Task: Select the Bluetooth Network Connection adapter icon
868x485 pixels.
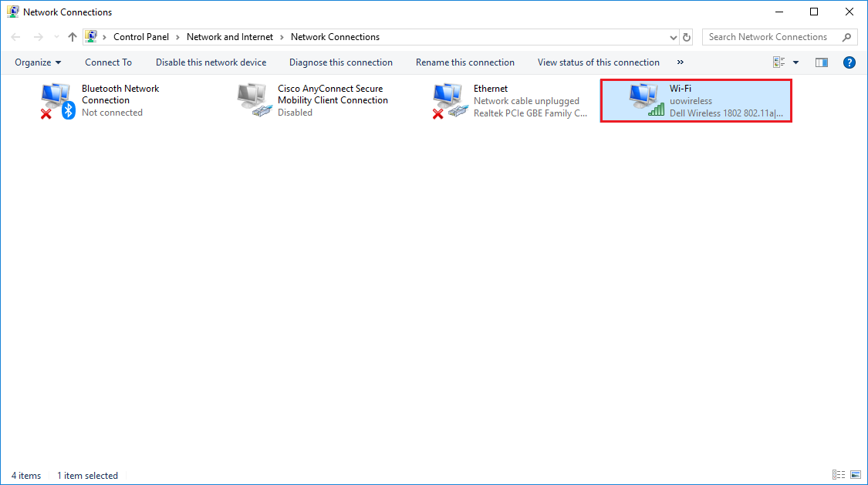Action: (58, 101)
